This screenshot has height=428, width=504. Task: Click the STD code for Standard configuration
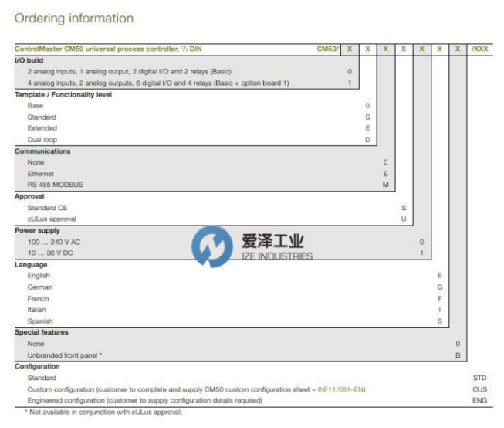[479, 378]
